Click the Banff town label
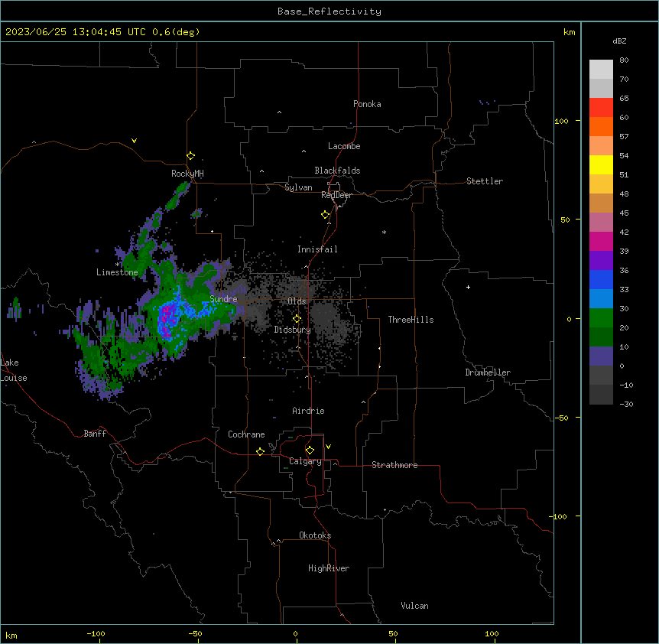 [95, 434]
